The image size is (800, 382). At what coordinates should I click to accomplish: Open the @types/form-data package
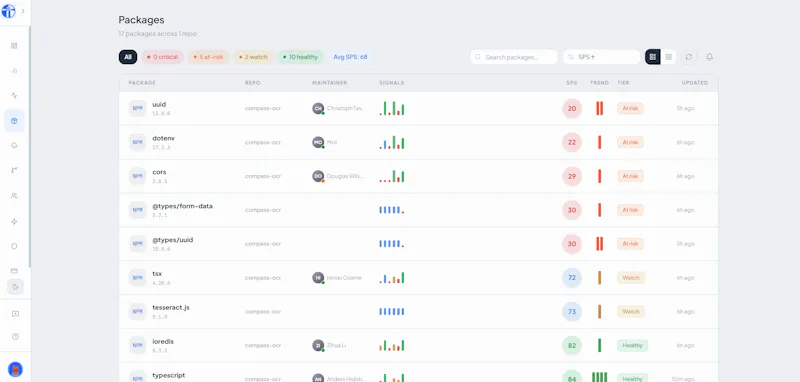click(182, 206)
